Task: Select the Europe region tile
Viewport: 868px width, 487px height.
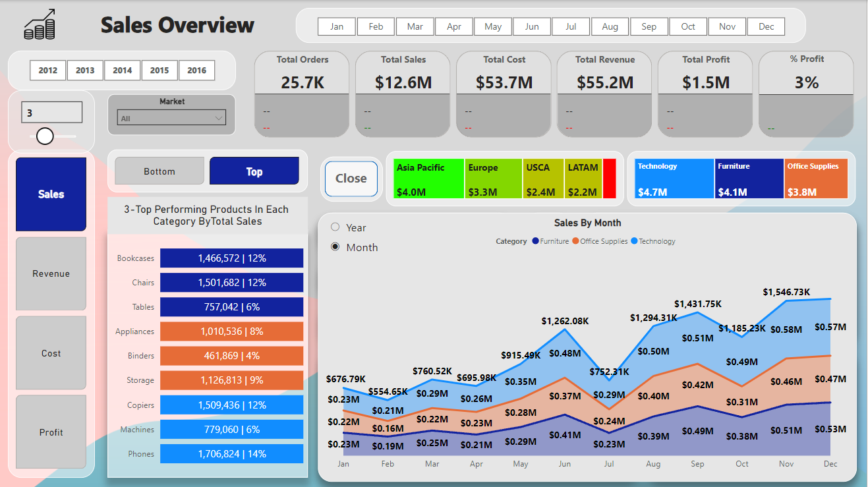Action: [493, 178]
